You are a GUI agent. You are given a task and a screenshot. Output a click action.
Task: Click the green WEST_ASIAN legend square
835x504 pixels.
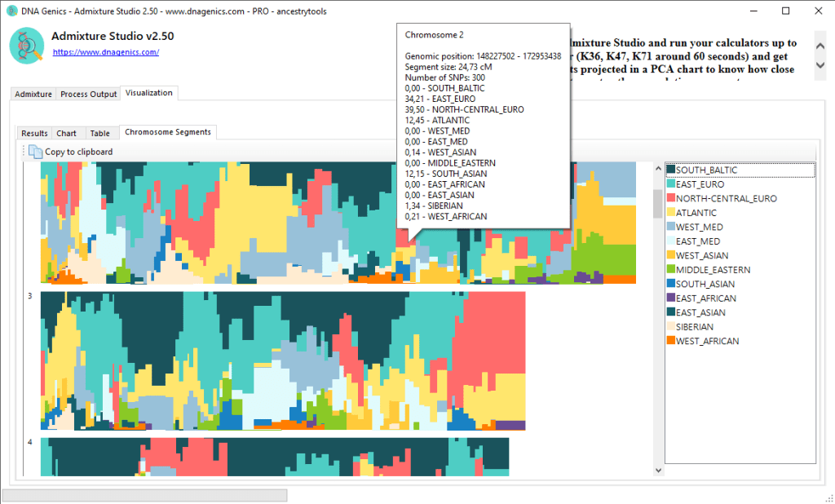click(x=672, y=255)
